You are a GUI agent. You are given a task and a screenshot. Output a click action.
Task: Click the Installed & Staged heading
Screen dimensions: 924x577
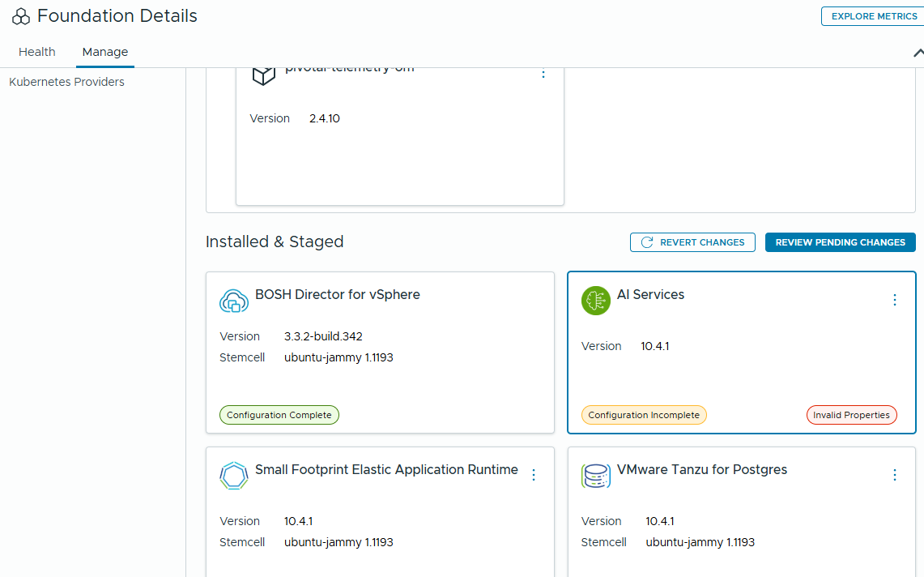point(275,241)
